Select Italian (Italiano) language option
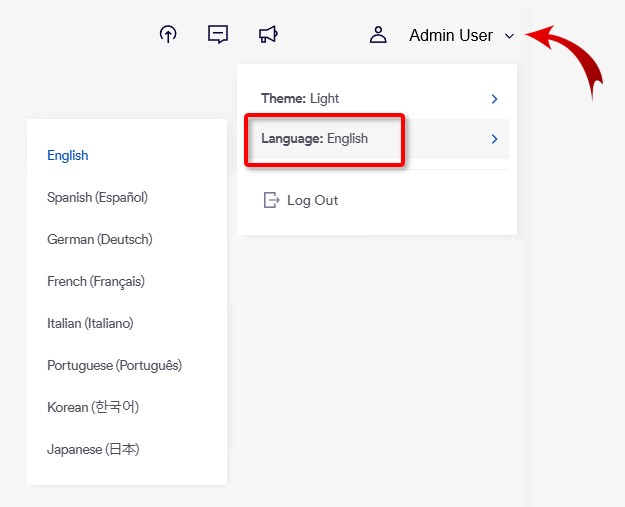This screenshot has width=625, height=507. (90, 323)
